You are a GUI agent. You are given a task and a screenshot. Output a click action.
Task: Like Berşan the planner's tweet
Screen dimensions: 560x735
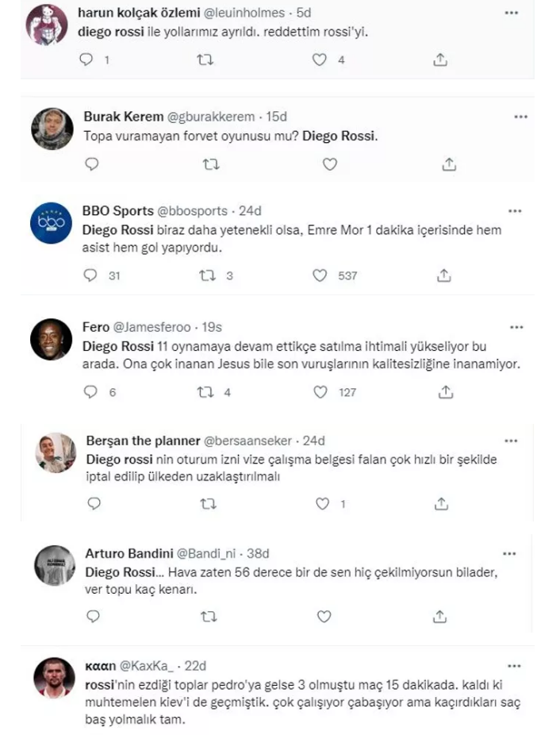click(x=323, y=504)
